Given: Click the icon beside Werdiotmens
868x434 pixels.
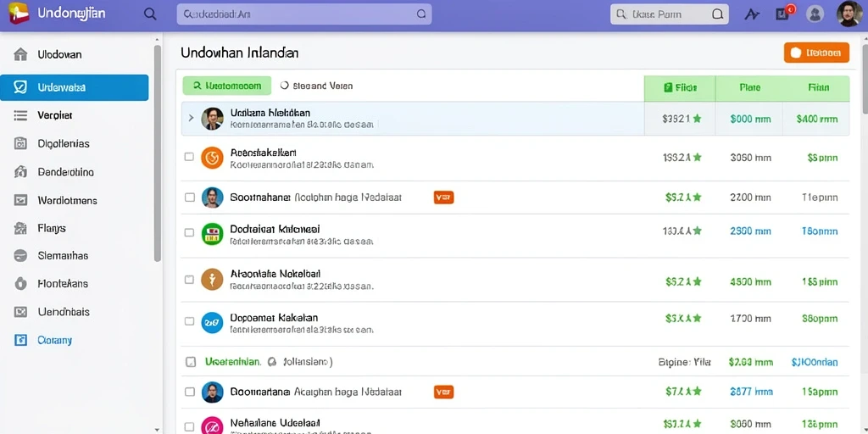Looking at the screenshot, I should (x=20, y=200).
